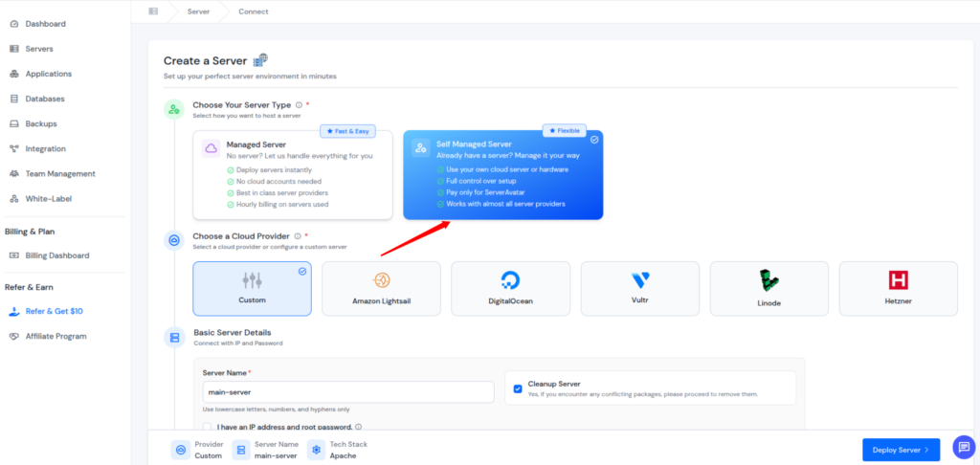Click the Hetzner logo
The width and height of the screenshot is (980, 465).
tap(898, 280)
